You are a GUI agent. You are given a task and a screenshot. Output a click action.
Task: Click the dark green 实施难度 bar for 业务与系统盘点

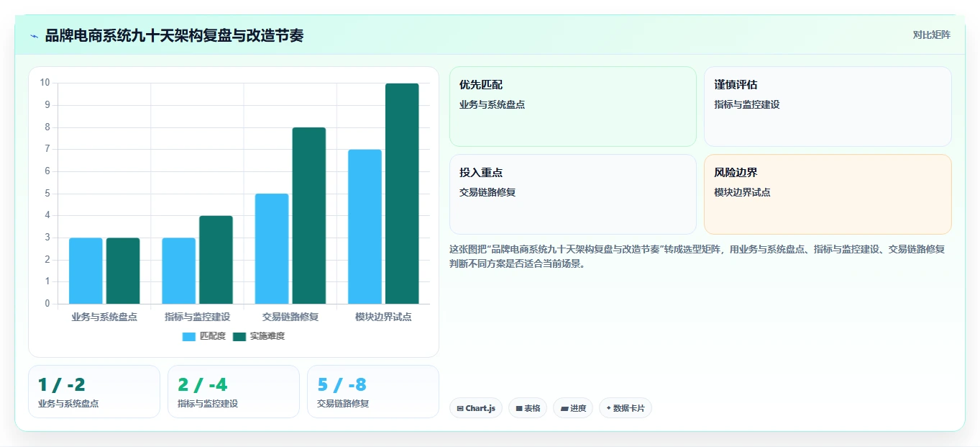(123, 271)
